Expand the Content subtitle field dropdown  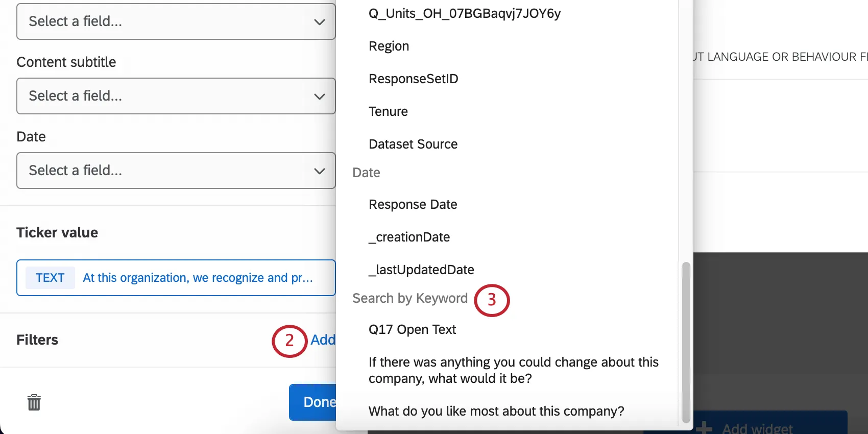coord(176,96)
